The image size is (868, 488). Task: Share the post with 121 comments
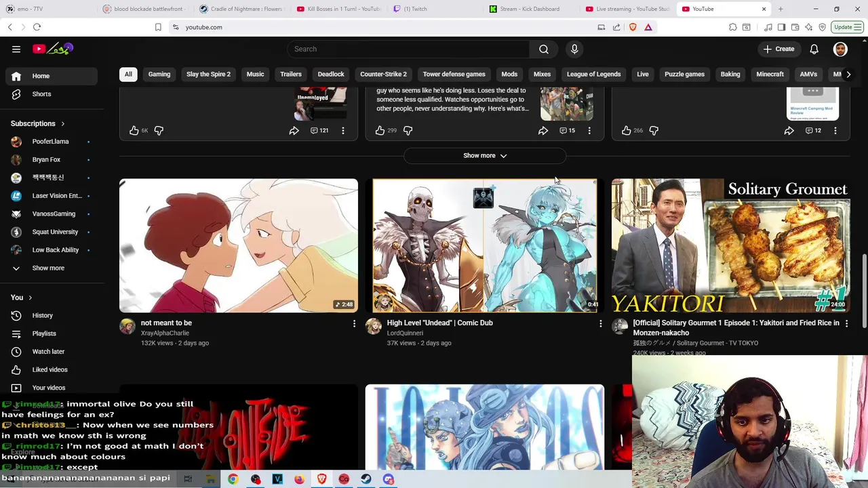[x=294, y=130]
